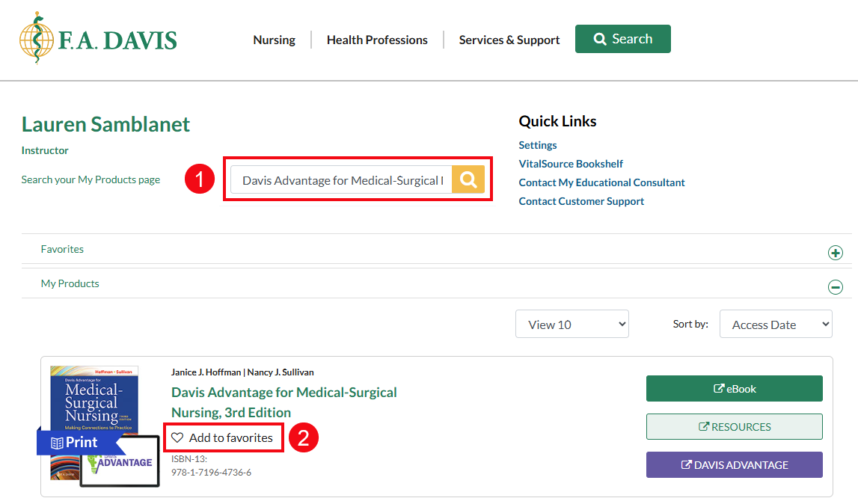Screen dimensions: 858x504
Task: Click the heart icon beside Add to favorites
Action: point(177,437)
